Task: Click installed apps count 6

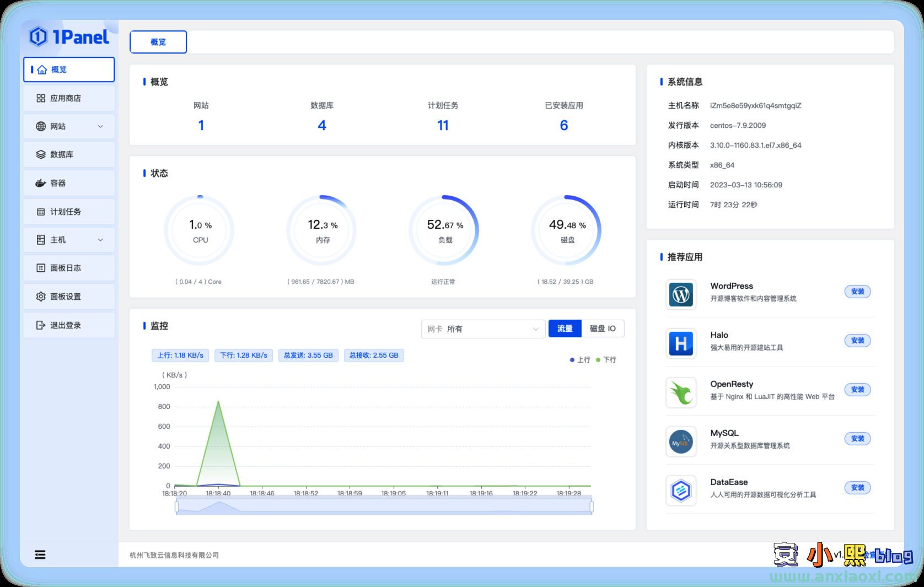Action: [564, 126]
